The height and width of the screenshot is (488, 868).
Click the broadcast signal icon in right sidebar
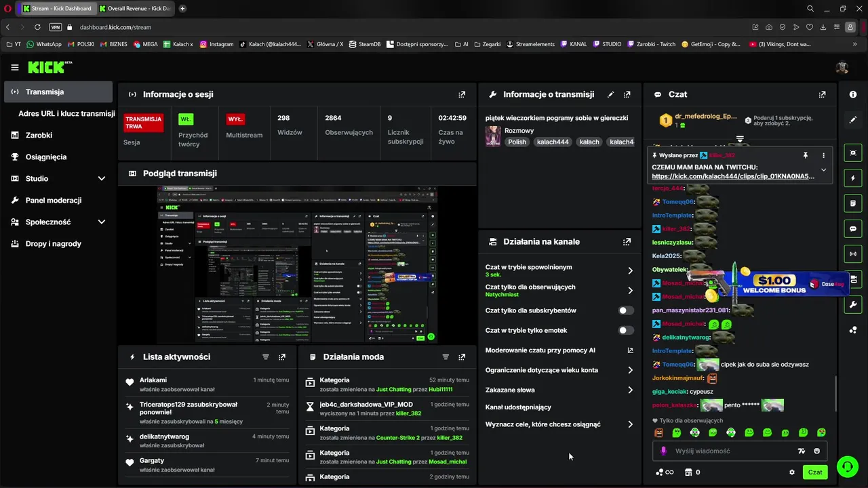(853, 254)
